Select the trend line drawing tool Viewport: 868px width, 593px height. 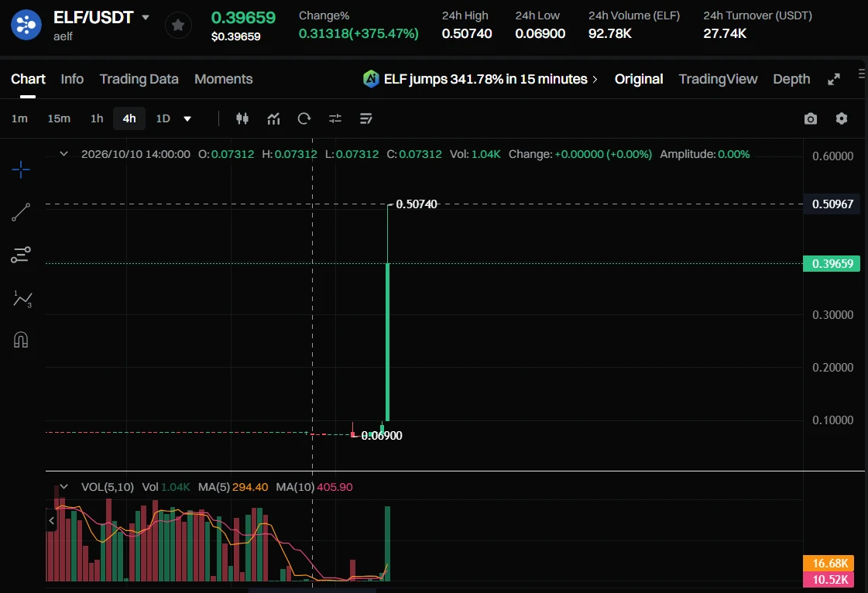(x=21, y=212)
